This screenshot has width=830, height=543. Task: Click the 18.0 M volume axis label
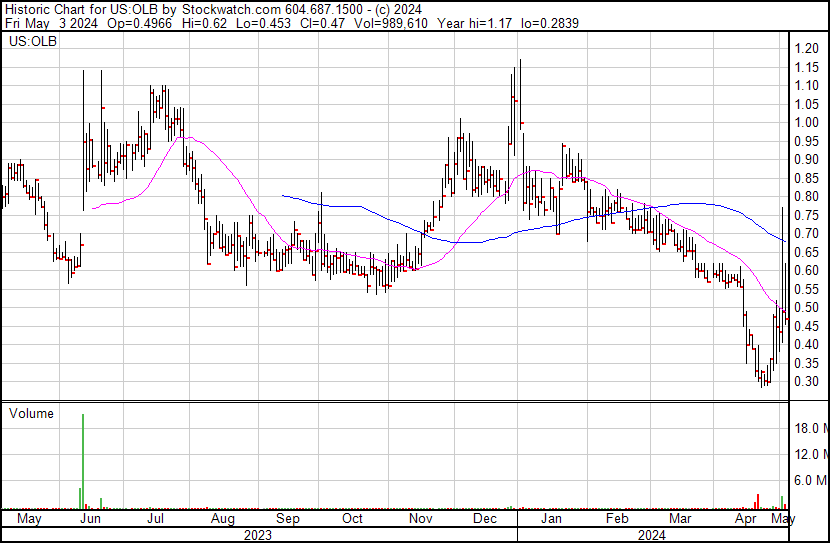810,428
